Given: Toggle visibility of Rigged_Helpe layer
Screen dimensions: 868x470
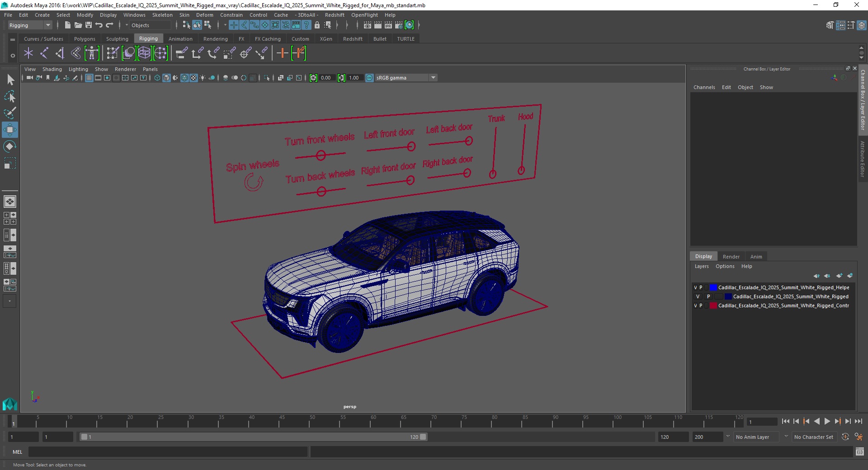Looking at the screenshot, I should 695,287.
